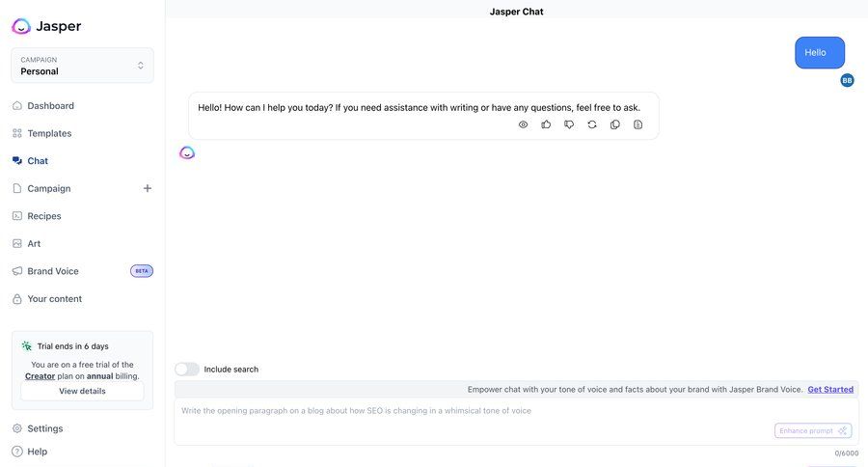Click the Art image icon
Screen dimensions: 868x467
17,244
